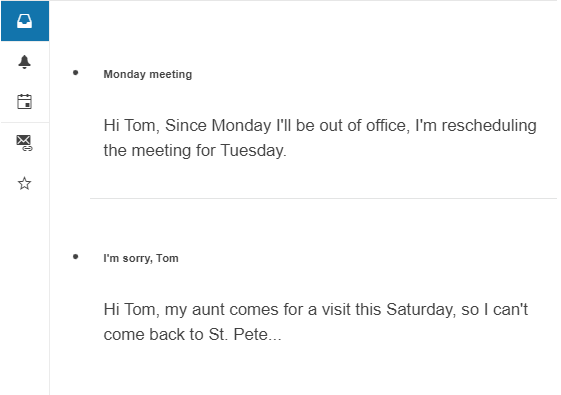561x395 pixels.
Task: Click the line 'the meeting for Tuesday.'
Action: click(x=195, y=150)
